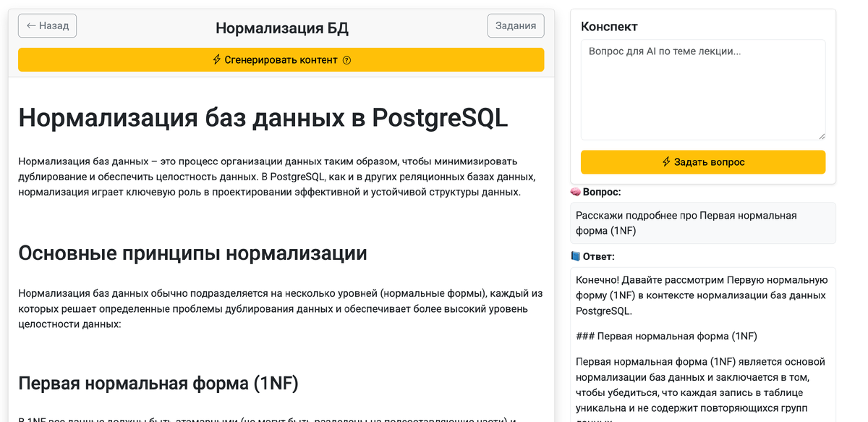Open the Задания button
The width and height of the screenshot is (868, 422).
coord(516,25)
